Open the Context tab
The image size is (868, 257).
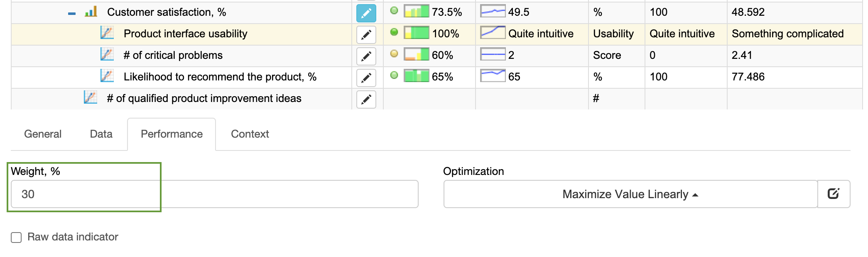(x=250, y=134)
